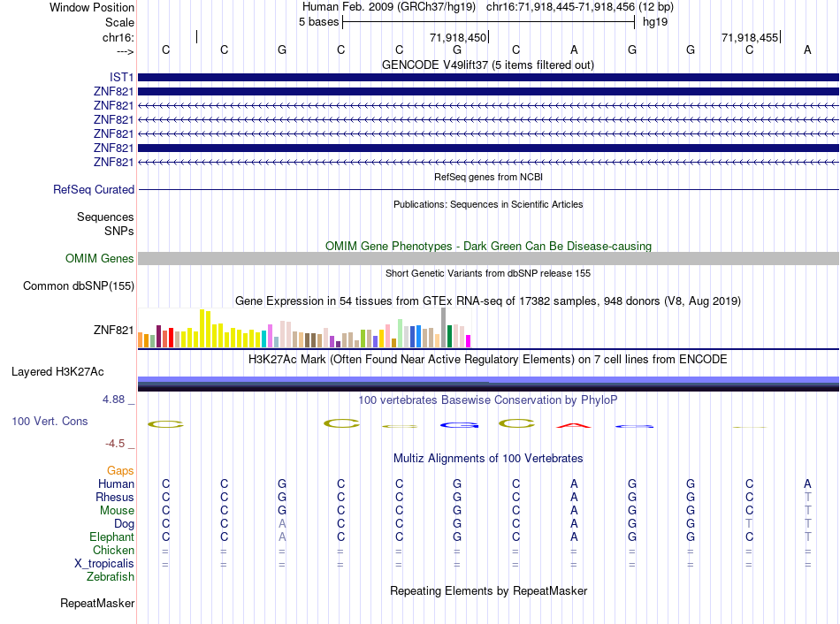
Task: Open the GTEx tissue expression bar chart
Action: click(304, 328)
